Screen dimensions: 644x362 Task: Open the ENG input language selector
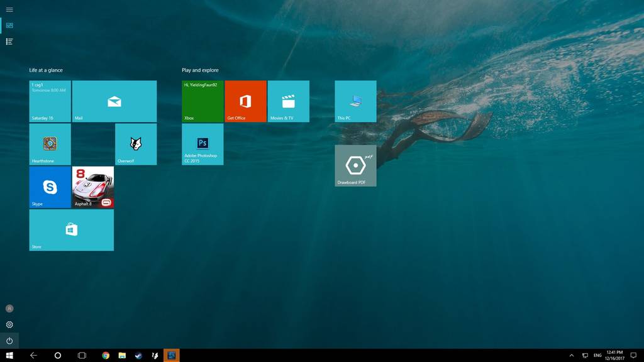[x=597, y=356]
